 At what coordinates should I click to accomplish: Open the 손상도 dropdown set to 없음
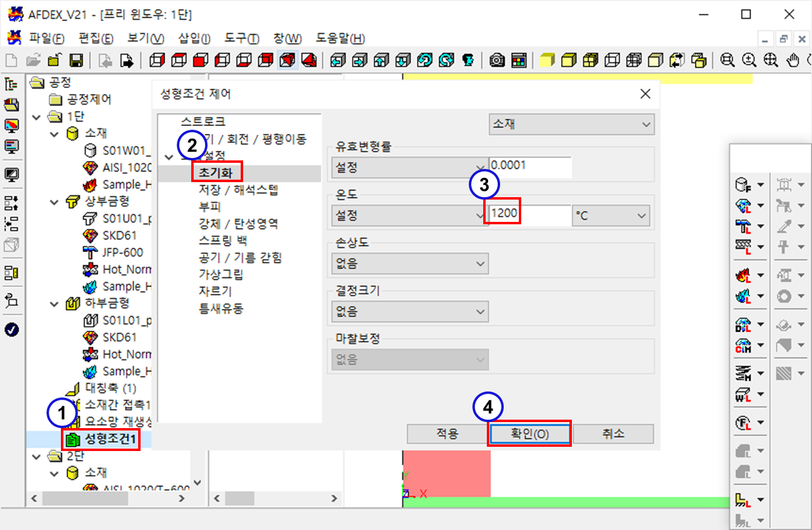410,263
